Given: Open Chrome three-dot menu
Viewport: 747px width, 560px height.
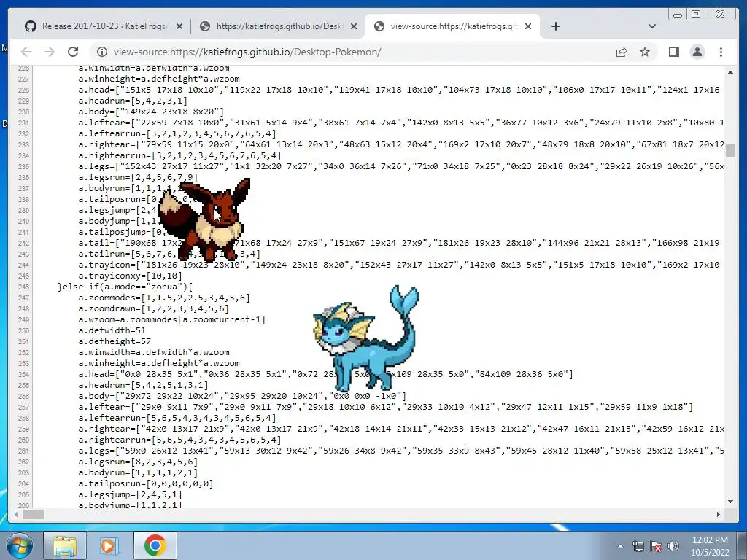Looking at the screenshot, I should [721, 52].
